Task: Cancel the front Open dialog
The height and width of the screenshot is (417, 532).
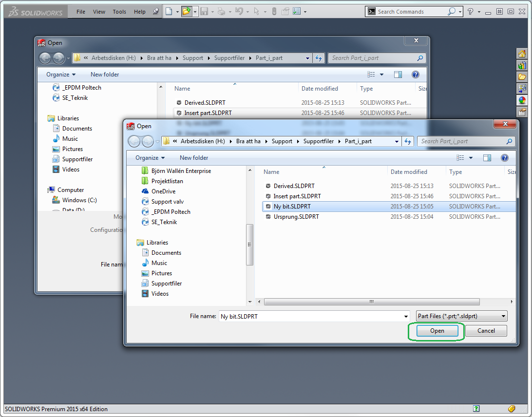Action: [x=486, y=331]
